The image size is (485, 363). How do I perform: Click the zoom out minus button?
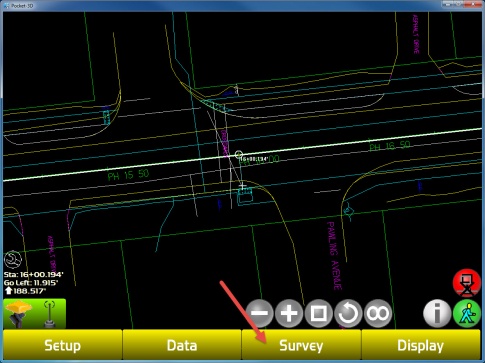(x=260, y=313)
